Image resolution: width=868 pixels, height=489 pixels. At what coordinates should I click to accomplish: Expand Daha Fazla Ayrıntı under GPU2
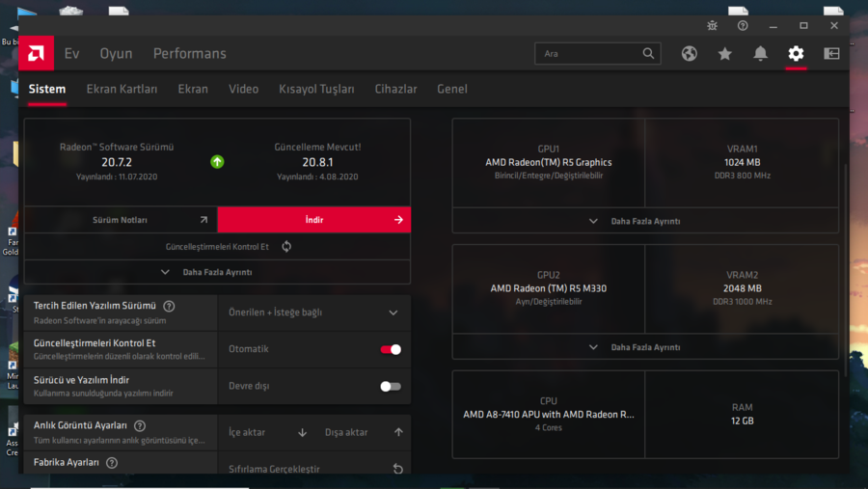[x=645, y=347]
